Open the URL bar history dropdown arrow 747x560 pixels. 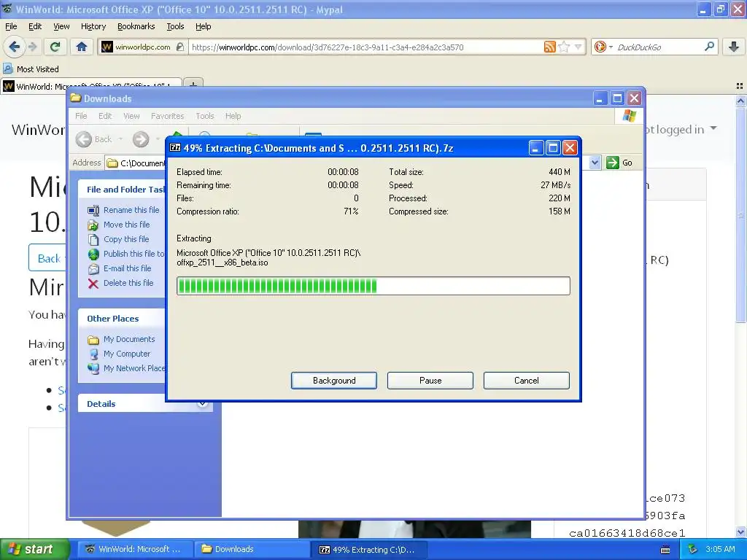click(578, 47)
